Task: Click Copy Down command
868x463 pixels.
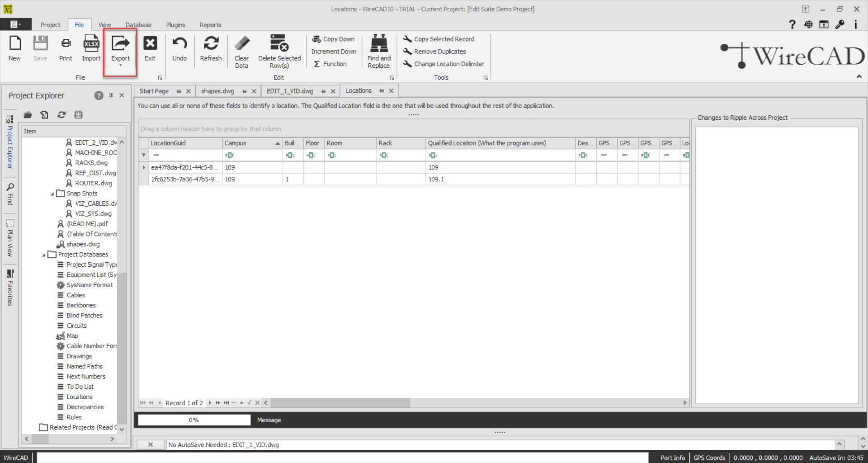Action: click(x=334, y=39)
